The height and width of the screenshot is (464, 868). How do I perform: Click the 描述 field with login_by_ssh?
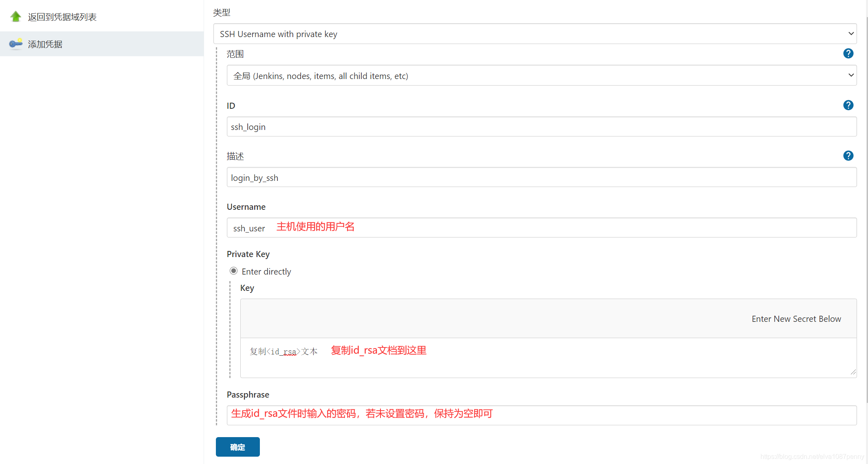(x=541, y=178)
